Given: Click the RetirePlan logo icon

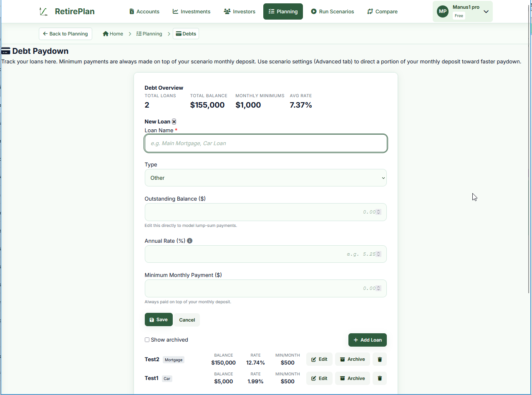Looking at the screenshot, I should pyautogui.click(x=43, y=12).
